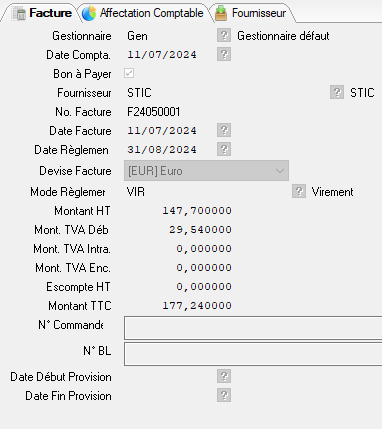Click into the N° Commande field
Viewport: 382px width, 429px height.
click(x=253, y=328)
